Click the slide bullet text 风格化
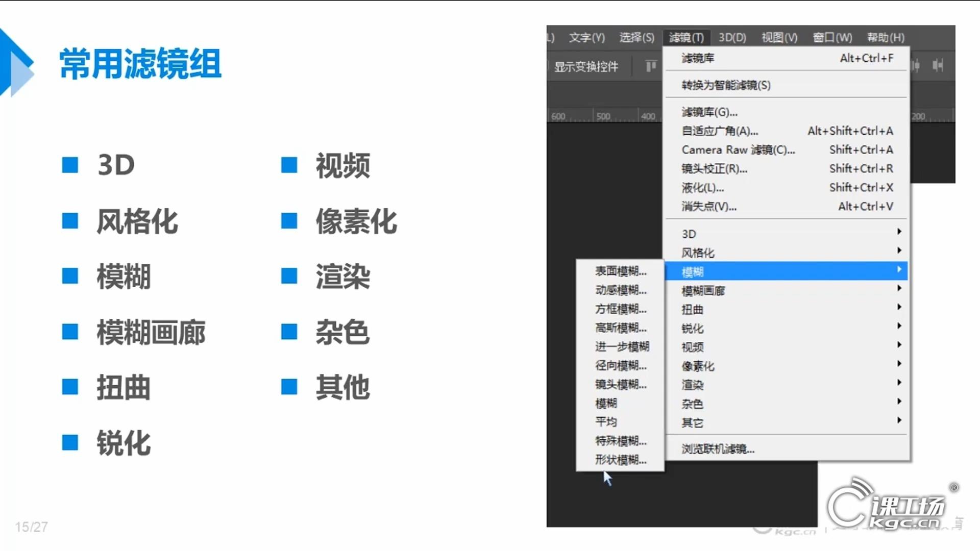 point(137,221)
